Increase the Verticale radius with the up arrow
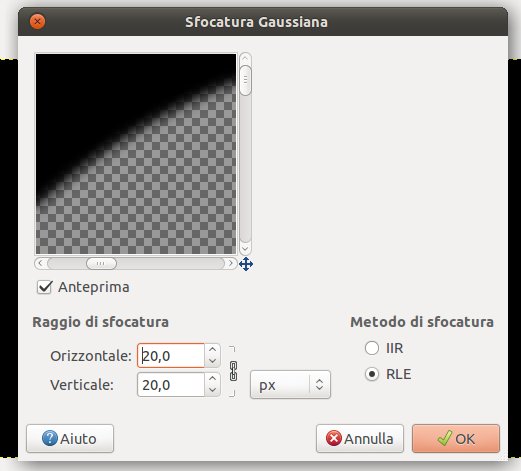Screen dimensions: 521x471 pyautogui.click(x=212, y=378)
